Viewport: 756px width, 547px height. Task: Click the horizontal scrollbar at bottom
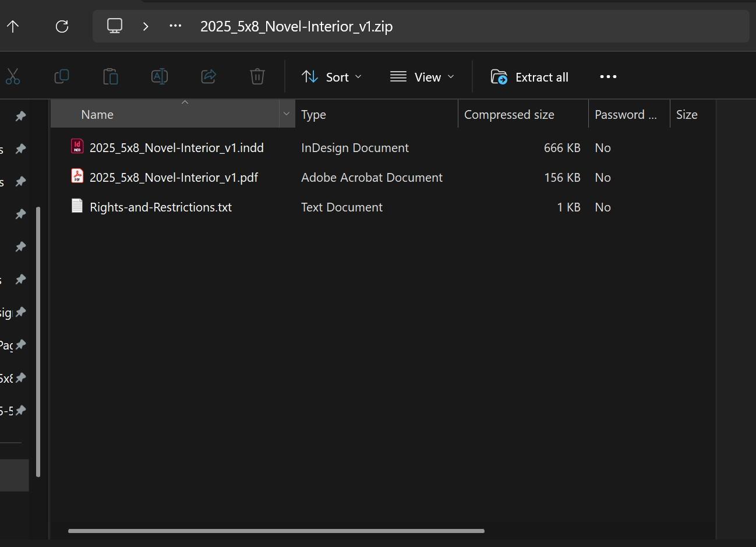point(276,531)
